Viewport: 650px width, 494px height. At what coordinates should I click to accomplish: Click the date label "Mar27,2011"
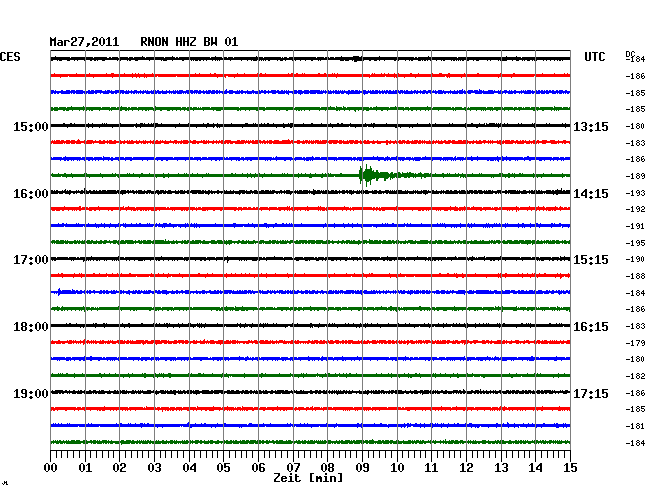click(84, 42)
